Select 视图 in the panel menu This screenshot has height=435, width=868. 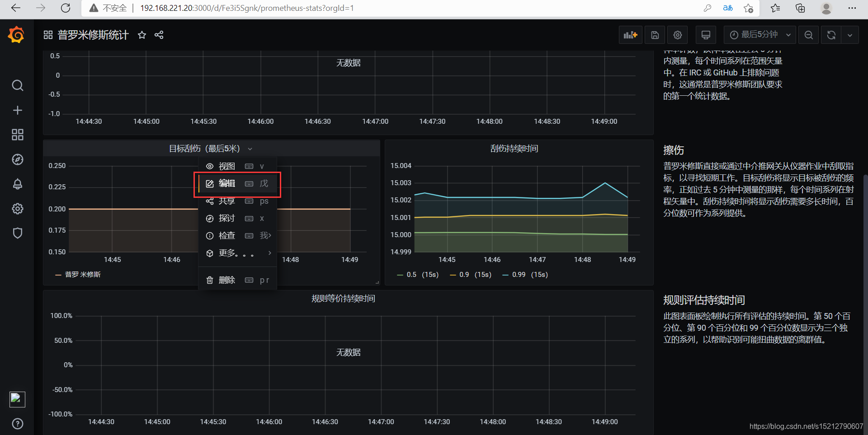pos(237,166)
